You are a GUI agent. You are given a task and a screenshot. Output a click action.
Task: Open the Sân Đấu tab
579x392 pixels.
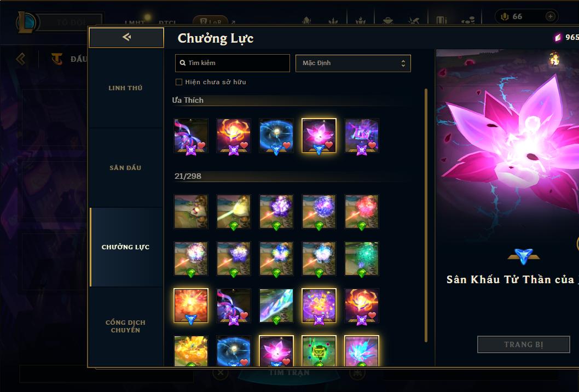pyautogui.click(x=125, y=168)
